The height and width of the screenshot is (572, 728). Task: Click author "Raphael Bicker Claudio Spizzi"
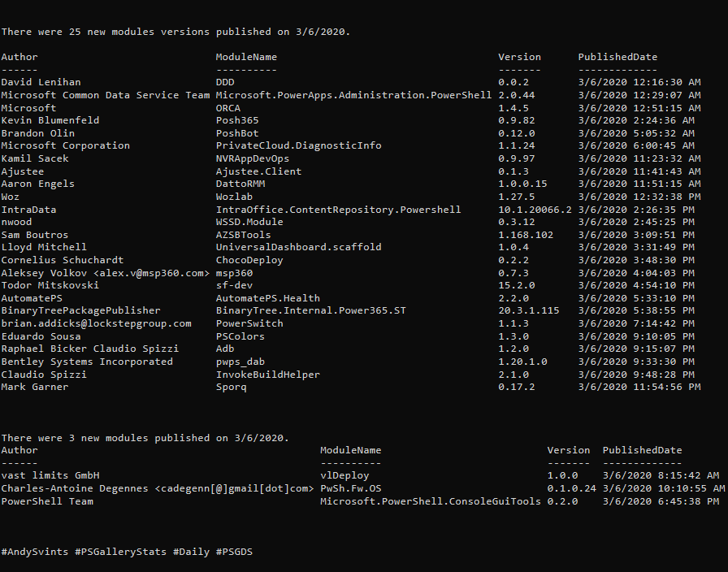pos(90,349)
